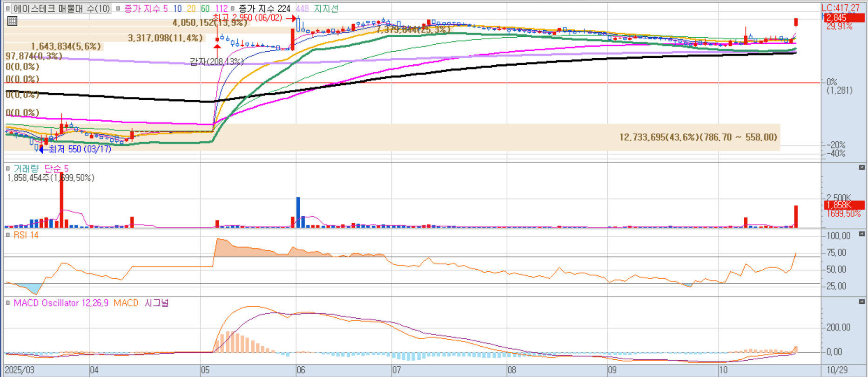Click square marker beside 거래량 label
This screenshot has height=377, width=868.
(x=8, y=169)
